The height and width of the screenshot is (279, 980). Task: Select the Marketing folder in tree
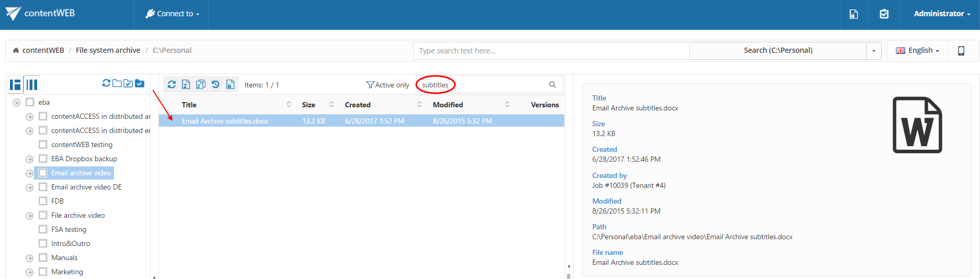click(67, 272)
